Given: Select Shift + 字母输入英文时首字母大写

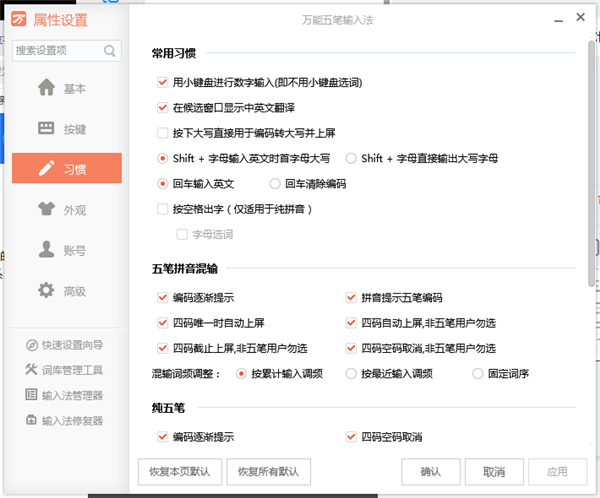Looking at the screenshot, I should [x=163, y=158].
